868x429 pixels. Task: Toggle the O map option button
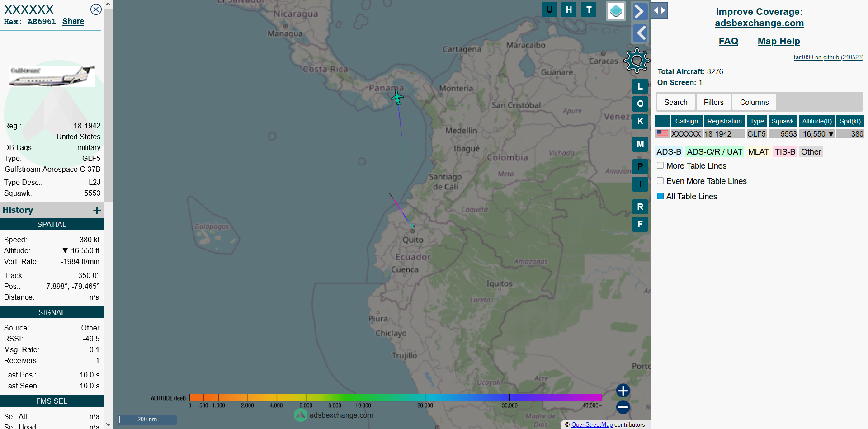tap(640, 104)
